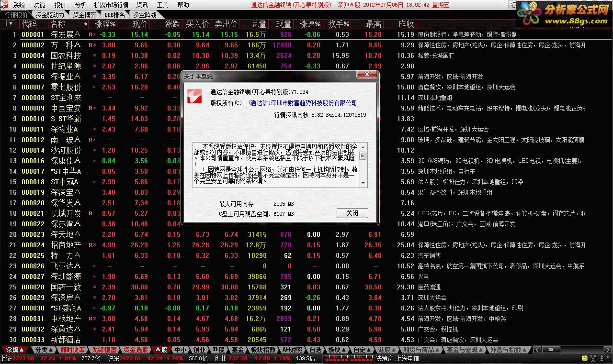Switch to the 资金博弈 tab

(84, 15)
